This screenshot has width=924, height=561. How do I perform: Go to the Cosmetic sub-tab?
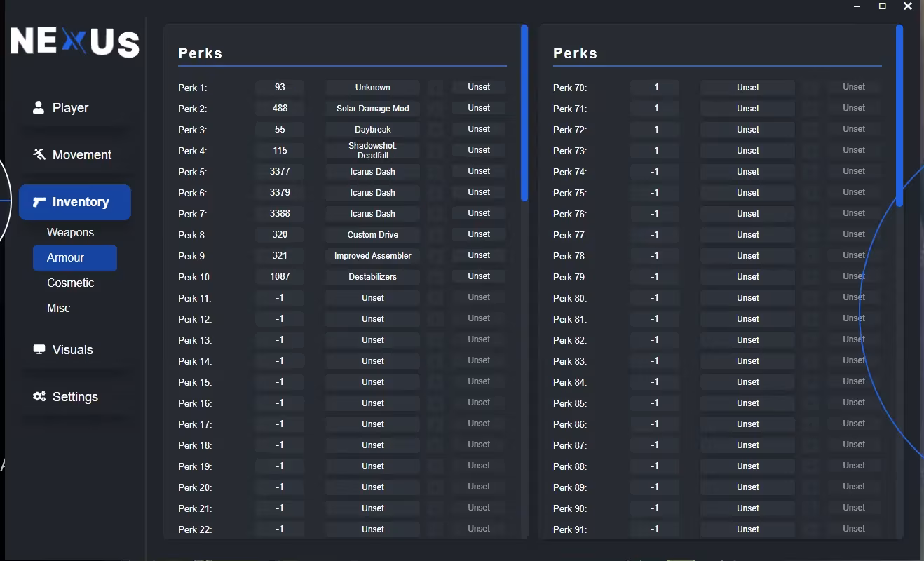pos(70,283)
